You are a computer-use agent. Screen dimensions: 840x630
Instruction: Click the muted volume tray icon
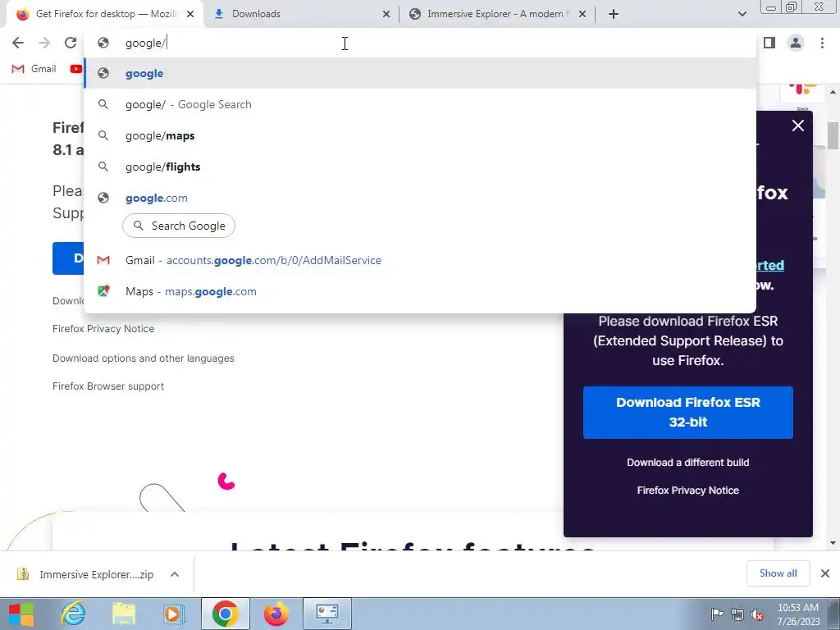point(757,614)
